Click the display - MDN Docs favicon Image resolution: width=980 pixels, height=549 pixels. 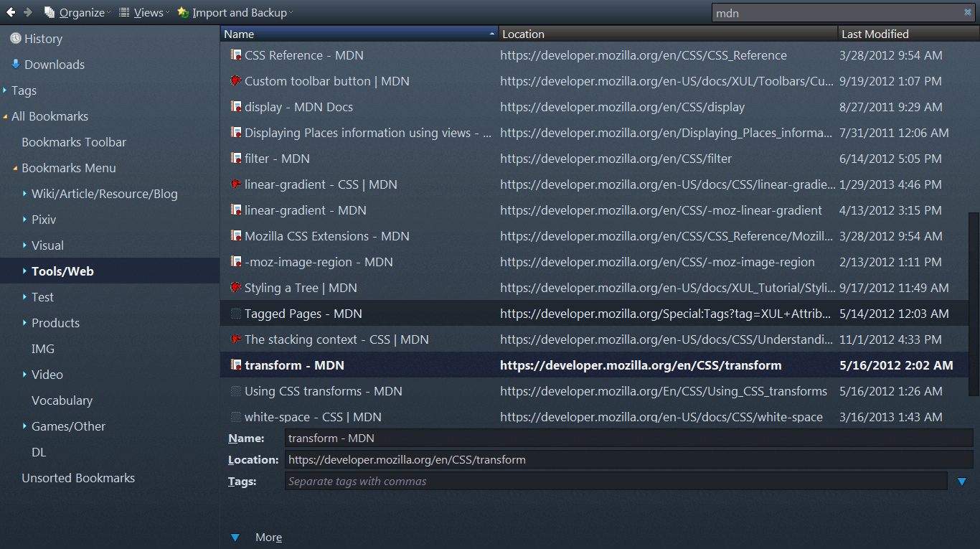coord(236,107)
